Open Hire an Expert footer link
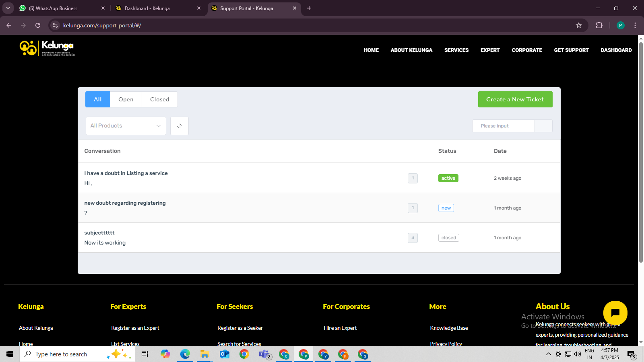 pyautogui.click(x=340, y=328)
